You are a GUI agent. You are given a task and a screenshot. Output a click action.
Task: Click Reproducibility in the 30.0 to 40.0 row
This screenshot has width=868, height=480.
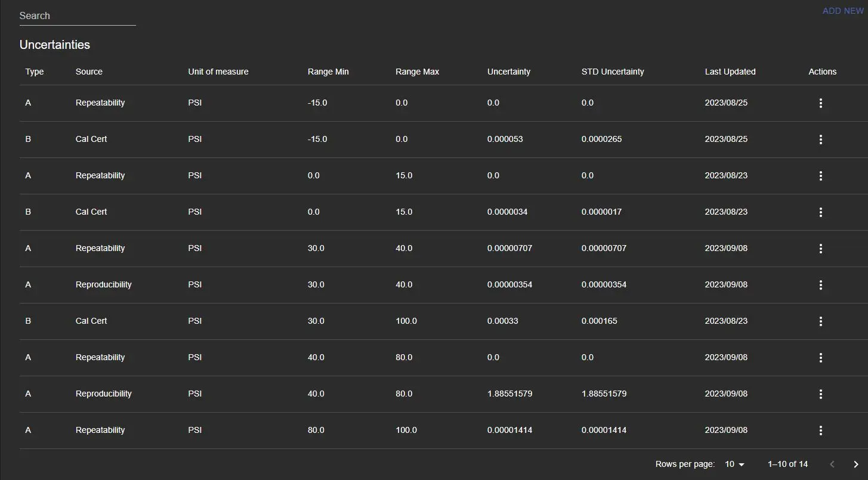104,284
